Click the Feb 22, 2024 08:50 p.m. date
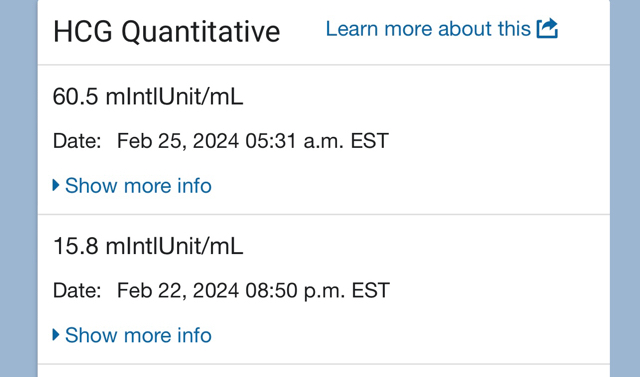The height and width of the screenshot is (377, 640). 253,291
